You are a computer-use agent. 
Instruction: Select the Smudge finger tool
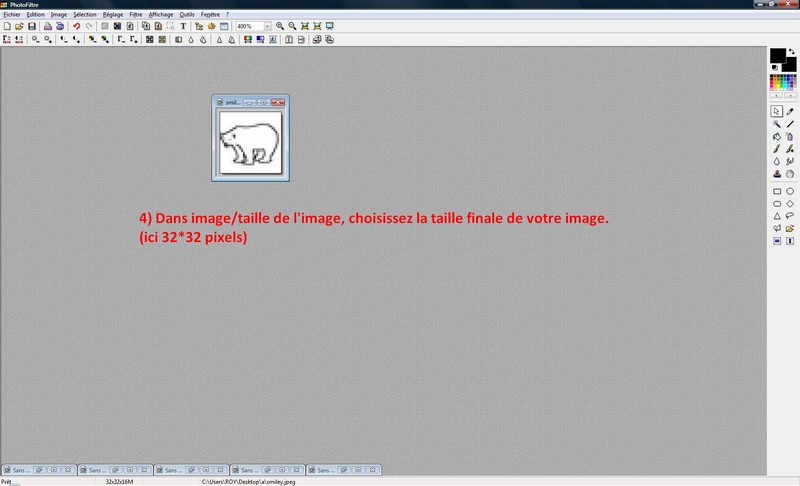coord(790,161)
